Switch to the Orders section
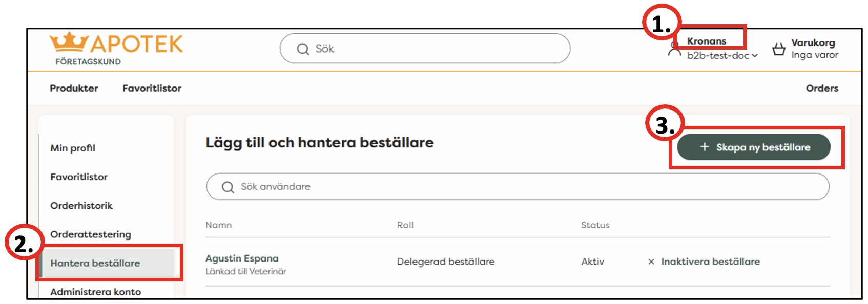 822,88
